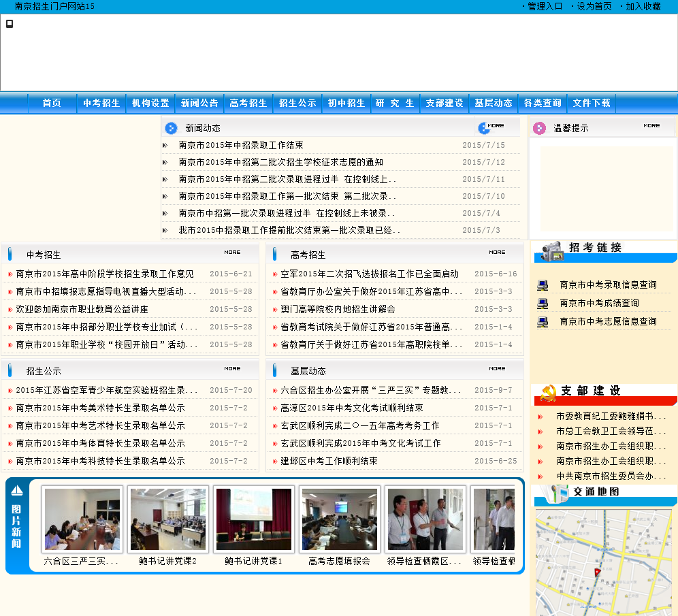
Task: Select 招生公示 in the navigation bar
Action: [x=297, y=103]
